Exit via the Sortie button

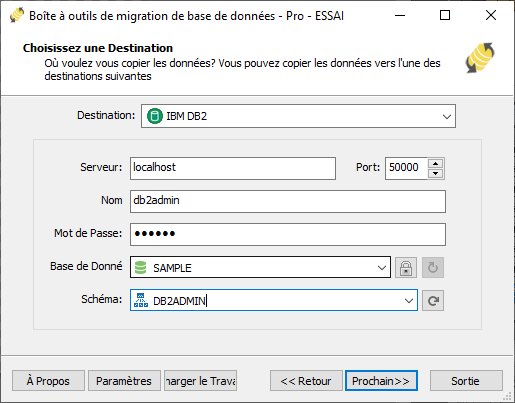tap(466, 380)
